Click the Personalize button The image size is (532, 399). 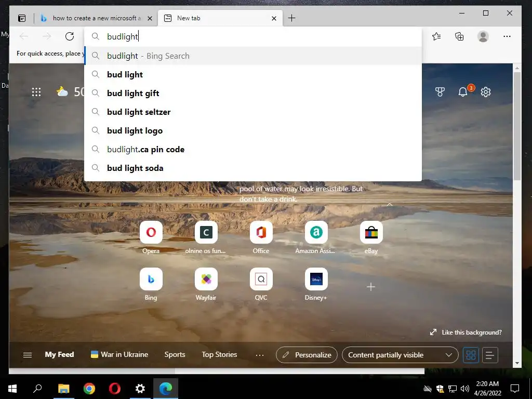pyautogui.click(x=307, y=355)
